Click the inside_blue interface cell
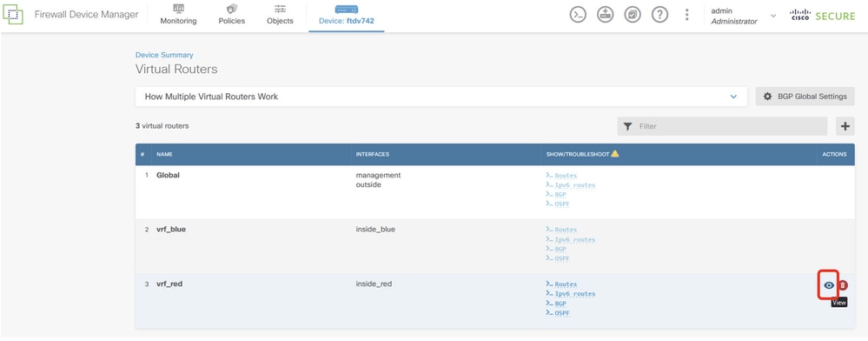The image size is (868, 341). [x=375, y=230]
